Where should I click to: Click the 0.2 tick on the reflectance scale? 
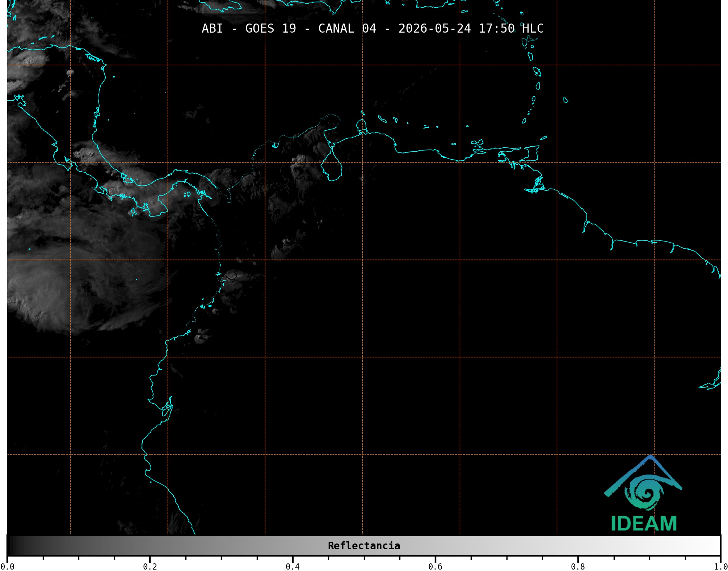(150, 566)
